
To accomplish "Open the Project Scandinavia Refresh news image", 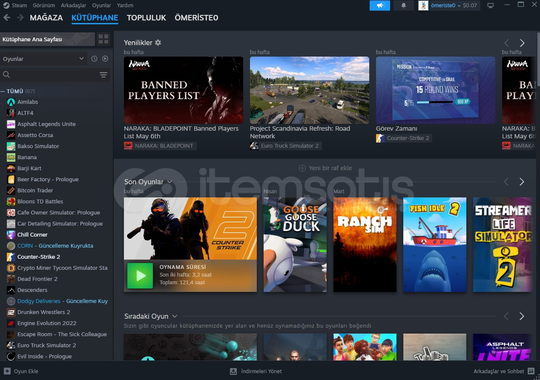I will [309, 90].
